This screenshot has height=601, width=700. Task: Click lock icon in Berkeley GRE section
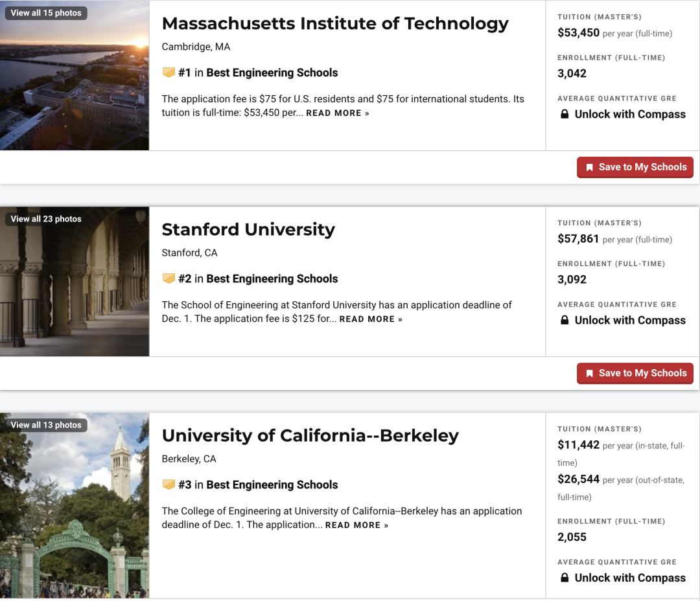[x=565, y=577]
